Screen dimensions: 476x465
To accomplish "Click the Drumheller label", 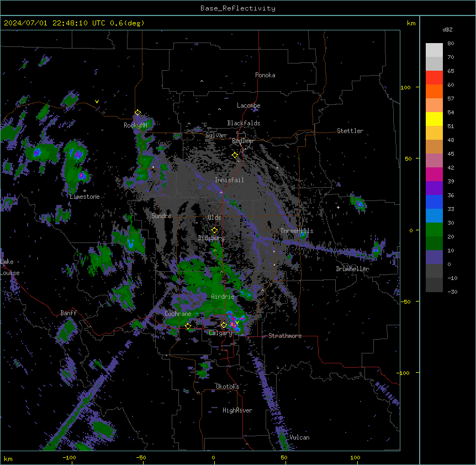I will coord(352,269).
